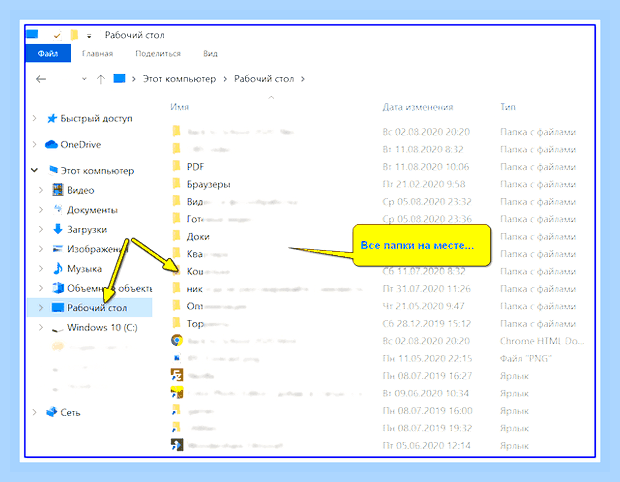Click the date Сб 28.12.2019 15:12
620x482 pixels.
[427, 324]
